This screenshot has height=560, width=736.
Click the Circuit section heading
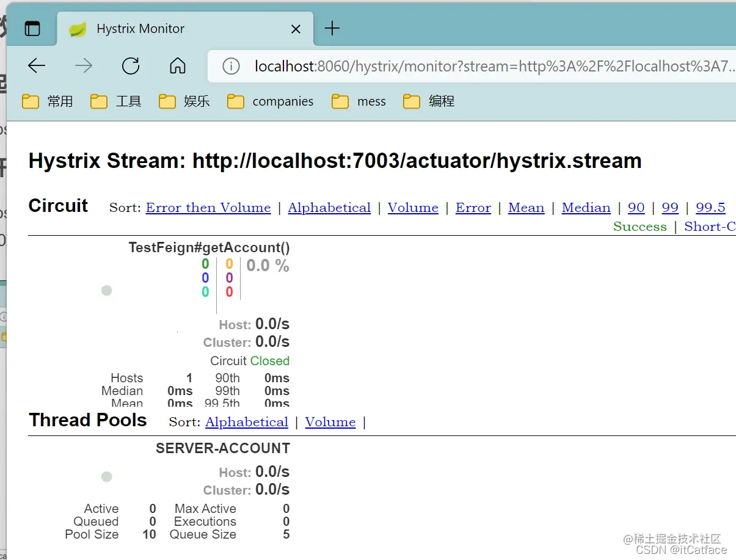coord(59,206)
